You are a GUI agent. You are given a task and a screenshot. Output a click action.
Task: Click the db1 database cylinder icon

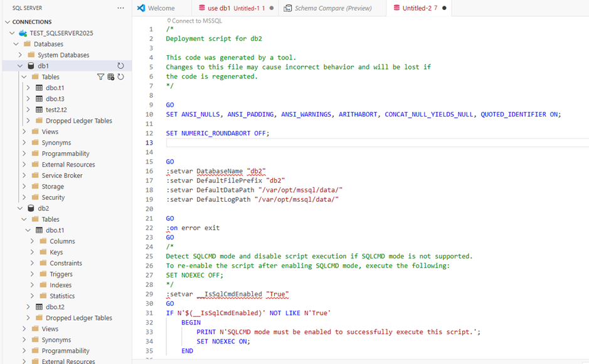click(31, 66)
